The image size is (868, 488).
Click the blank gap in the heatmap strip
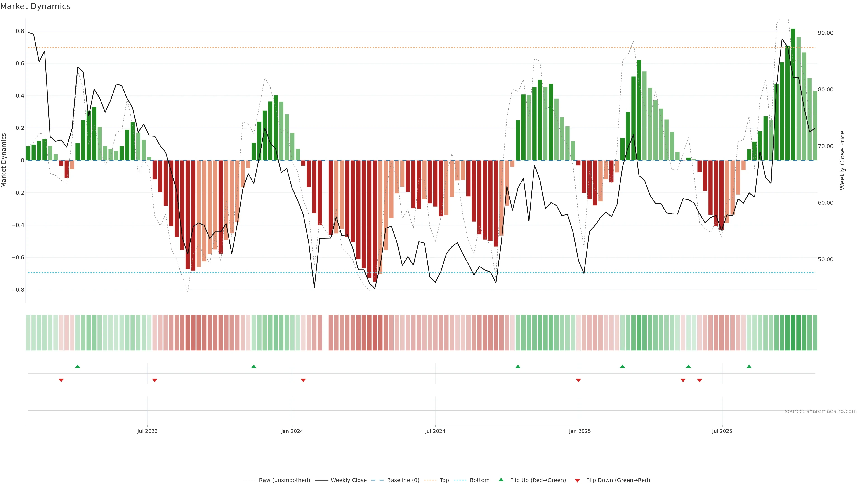(325, 332)
